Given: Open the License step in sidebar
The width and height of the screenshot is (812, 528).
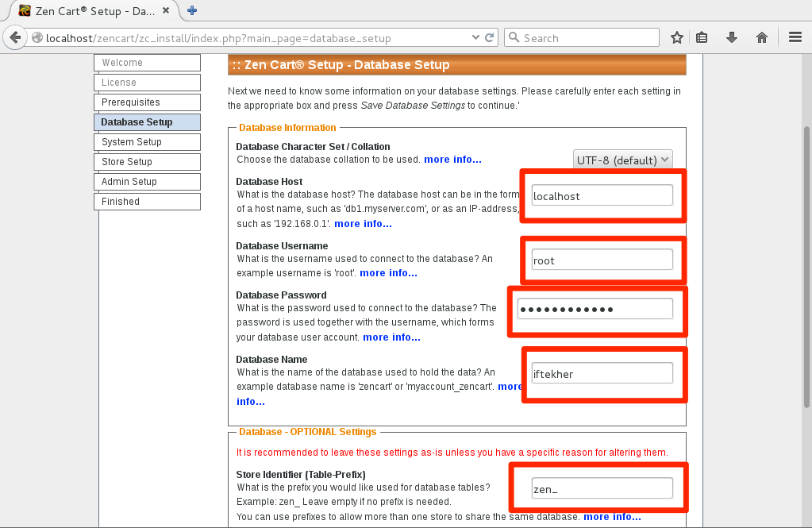Looking at the screenshot, I should 147,83.
